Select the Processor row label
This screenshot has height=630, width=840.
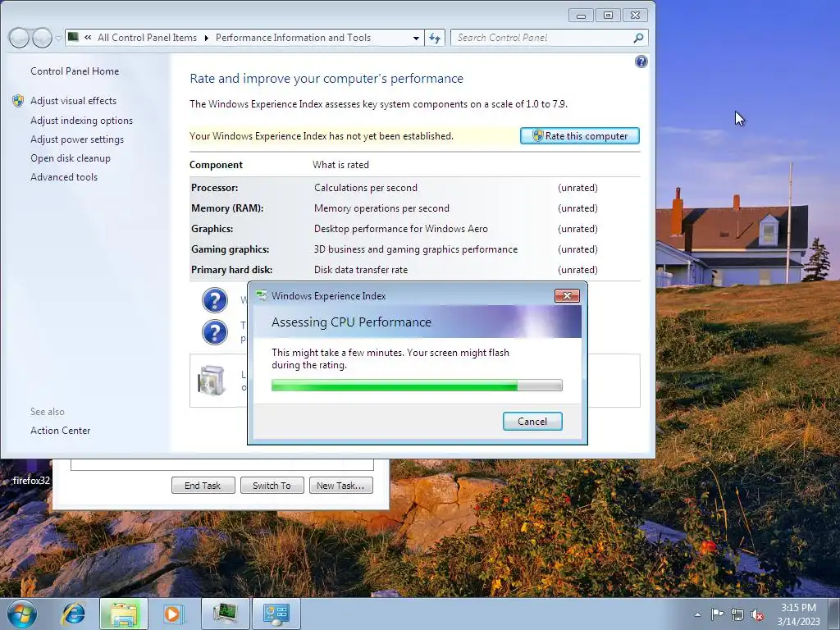tap(214, 188)
